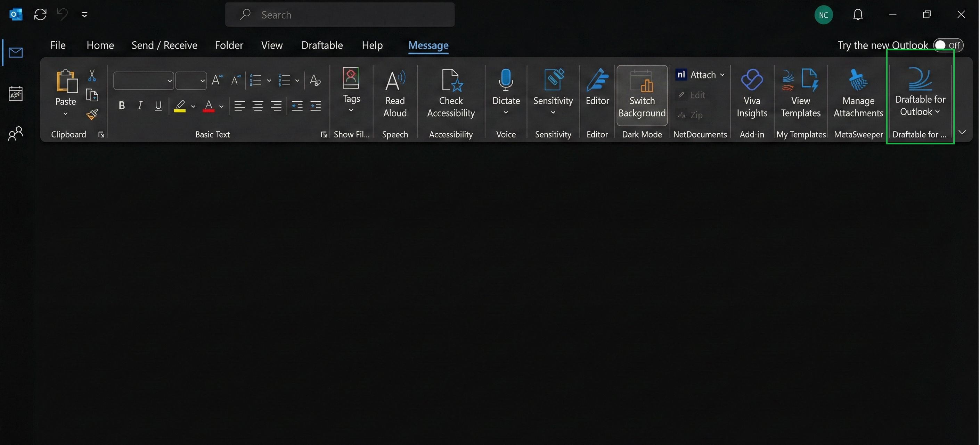The image size is (980, 445).
Task: Open the Dictate voice tool
Action: pyautogui.click(x=506, y=91)
